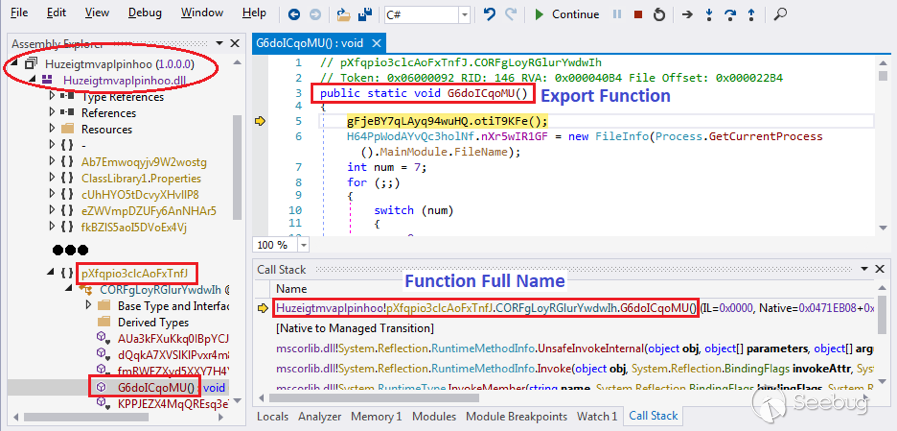897x431 pixels.
Task: Click the current statement arrow at line 5
Action: coord(261,121)
